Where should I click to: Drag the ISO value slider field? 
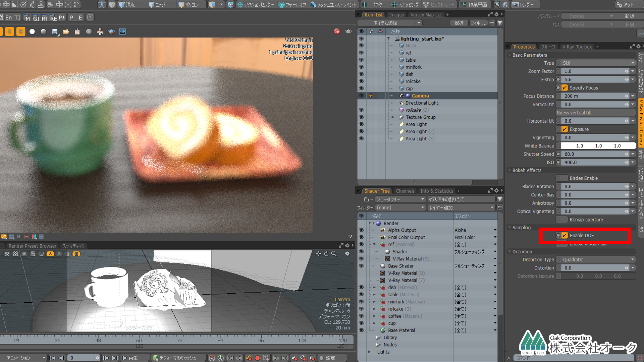tap(593, 162)
